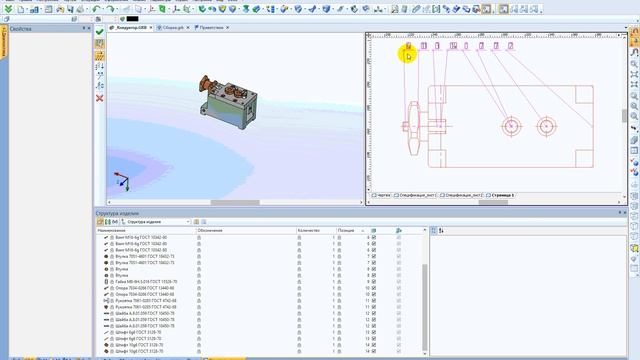
Task: Open the first Спецификация_лист page tab
Action: 416,196
